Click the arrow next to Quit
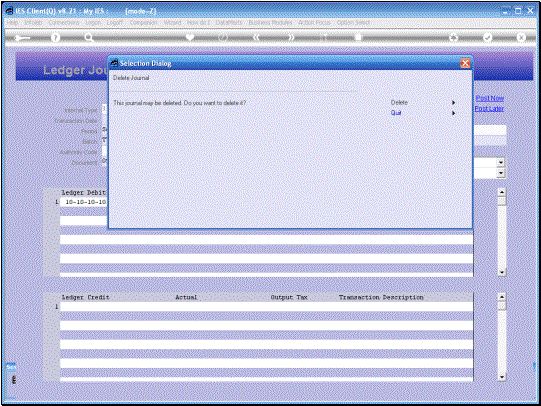The width and height of the screenshot is (541, 406). click(x=453, y=113)
